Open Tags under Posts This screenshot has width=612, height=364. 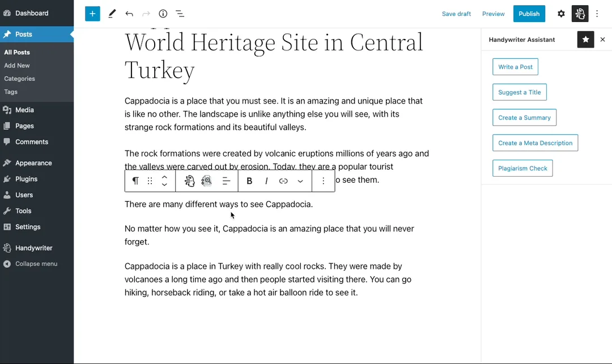pyautogui.click(x=11, y=92)
